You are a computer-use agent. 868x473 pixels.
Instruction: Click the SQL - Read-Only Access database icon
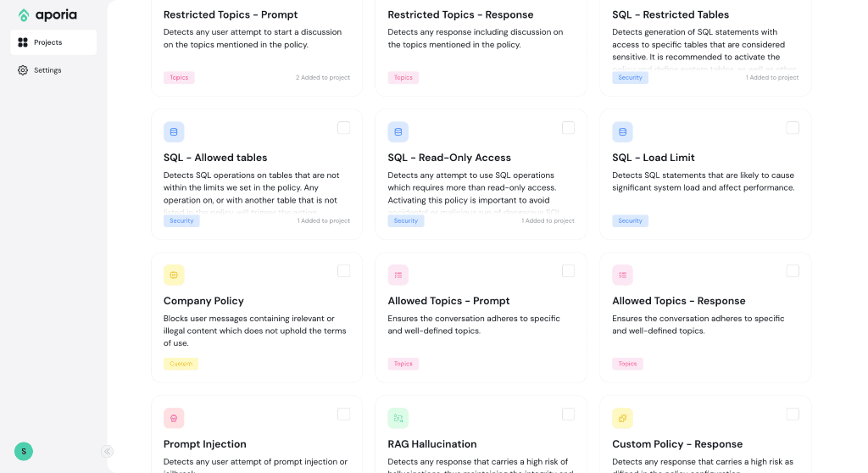pos(398,132)
